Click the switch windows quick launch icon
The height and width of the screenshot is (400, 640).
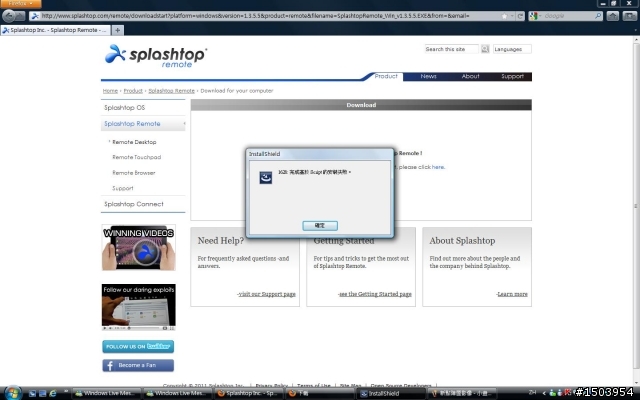click(x=42, y=393)
